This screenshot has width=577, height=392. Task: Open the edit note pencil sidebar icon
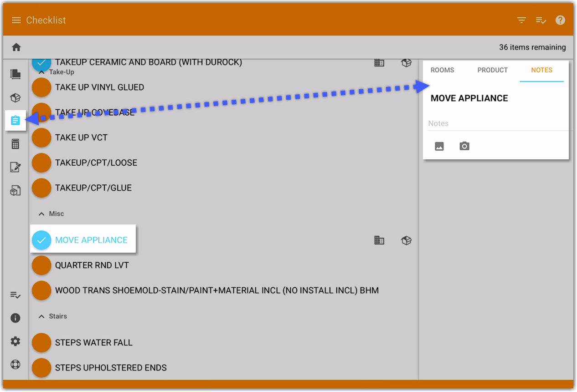(x=15, y=167)
